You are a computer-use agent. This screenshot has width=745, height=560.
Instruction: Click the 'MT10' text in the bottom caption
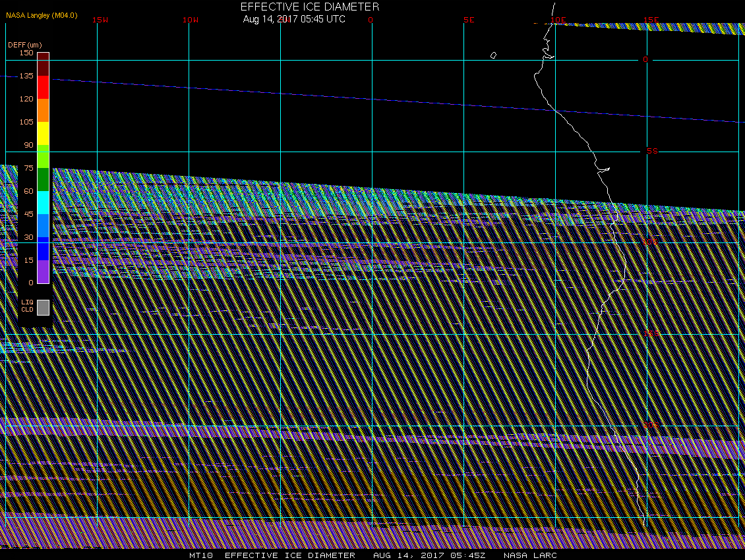(x=201, y=555)
